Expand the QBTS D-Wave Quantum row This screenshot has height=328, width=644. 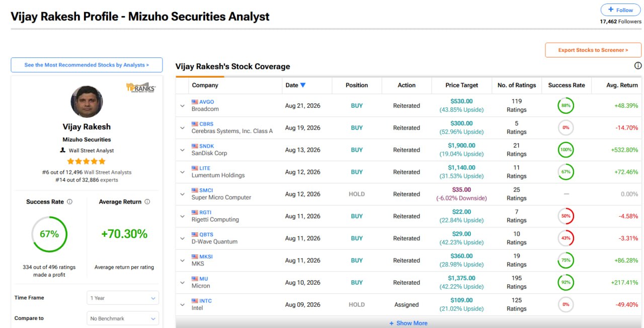(x=183, y=239)
